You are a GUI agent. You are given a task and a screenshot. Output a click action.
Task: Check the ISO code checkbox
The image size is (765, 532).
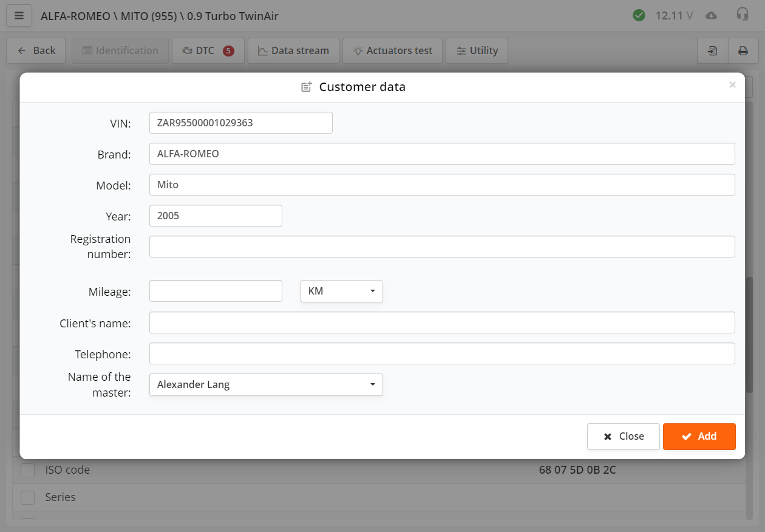click(x=27, y=469)
